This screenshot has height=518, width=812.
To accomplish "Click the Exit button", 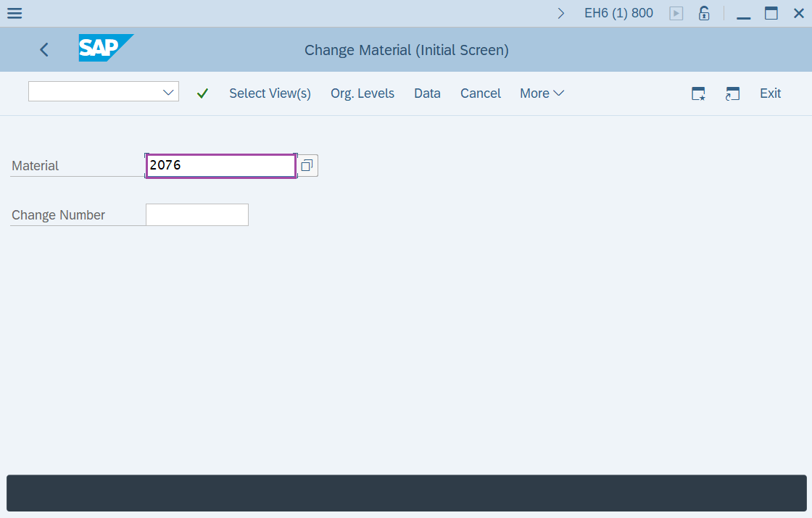I will (770, 93).
